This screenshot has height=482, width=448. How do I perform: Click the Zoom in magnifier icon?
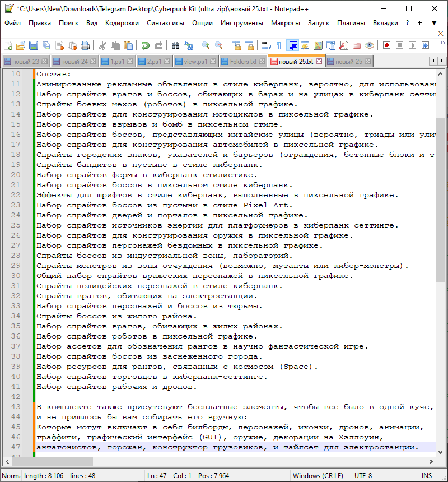coord(206,45)
